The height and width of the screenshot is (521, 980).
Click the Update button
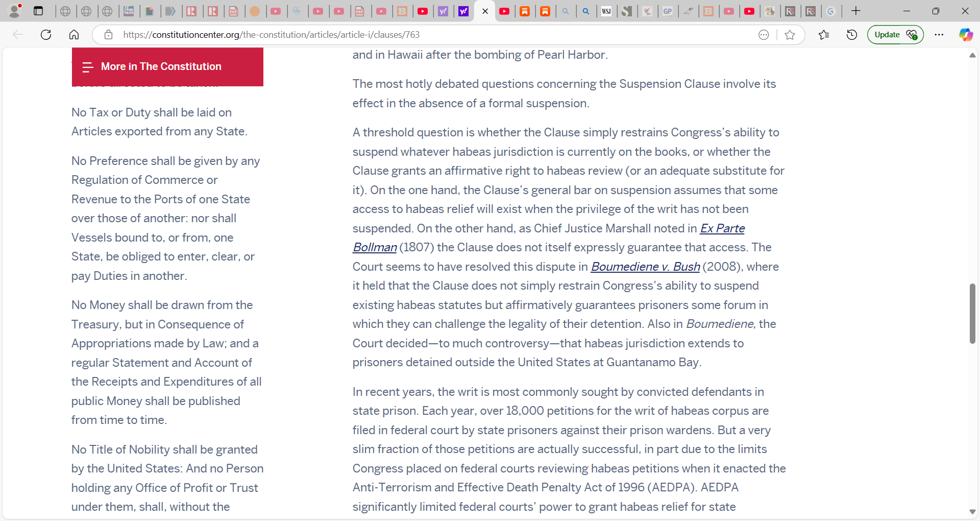(x=895, y=35)
